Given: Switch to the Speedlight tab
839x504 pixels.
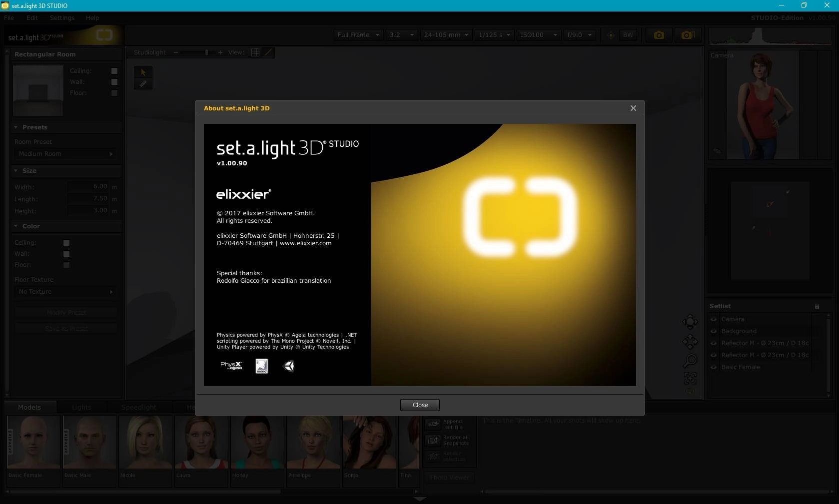Looking at the screenshot, I should coord(139,407).
